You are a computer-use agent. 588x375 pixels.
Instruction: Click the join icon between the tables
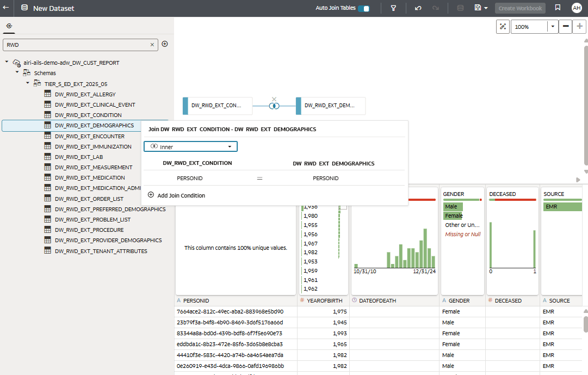[274, 106]
